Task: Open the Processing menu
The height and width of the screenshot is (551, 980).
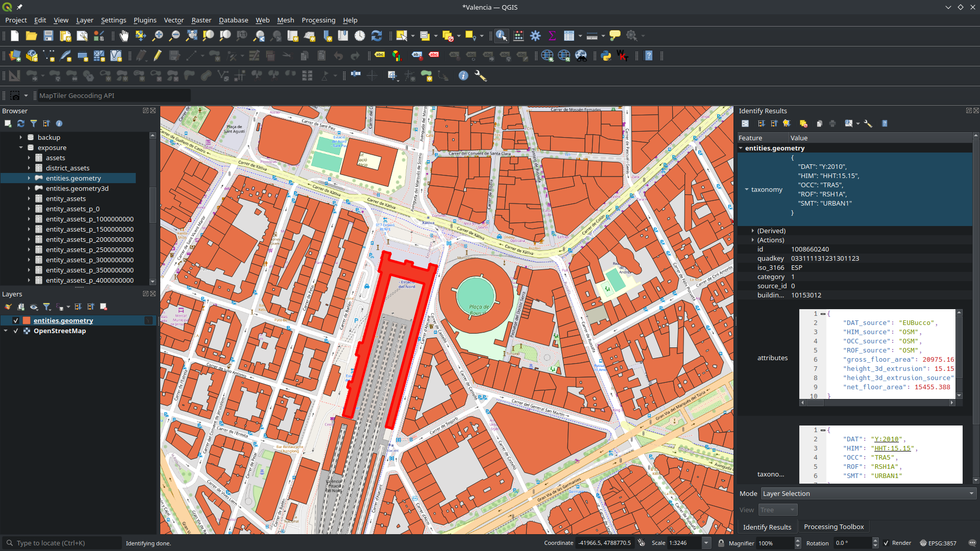Action: 318,20
